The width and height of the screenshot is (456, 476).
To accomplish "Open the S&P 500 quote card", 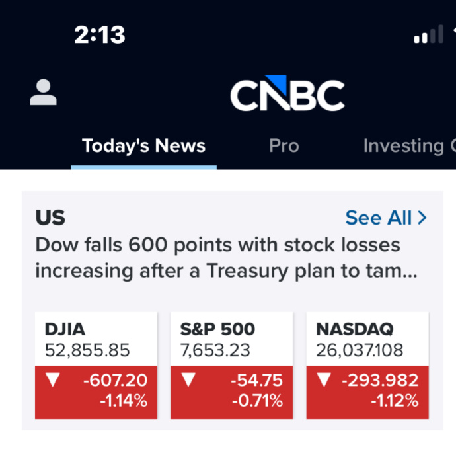I will click(x=232, y=366).
